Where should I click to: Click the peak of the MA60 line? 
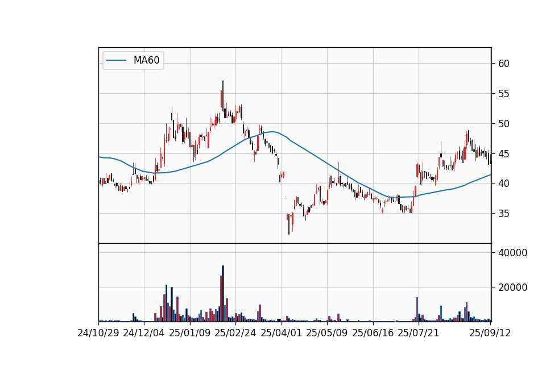(273, 131)
